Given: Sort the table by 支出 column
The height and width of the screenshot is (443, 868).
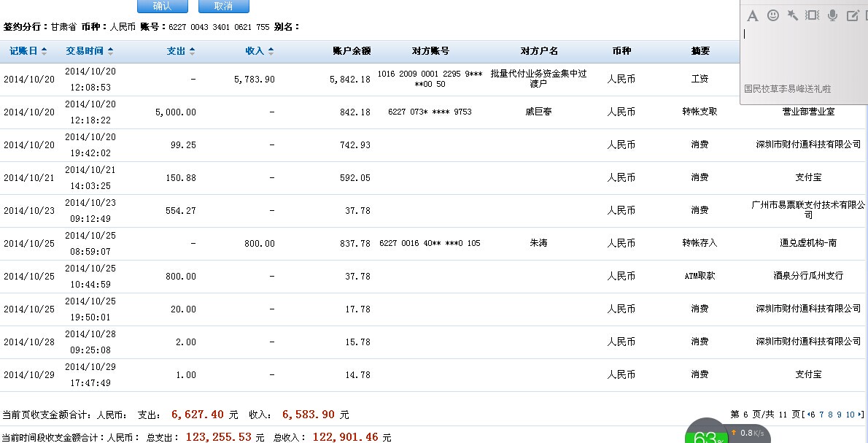Looking at the screenshot, I should (x=181, y=51).
